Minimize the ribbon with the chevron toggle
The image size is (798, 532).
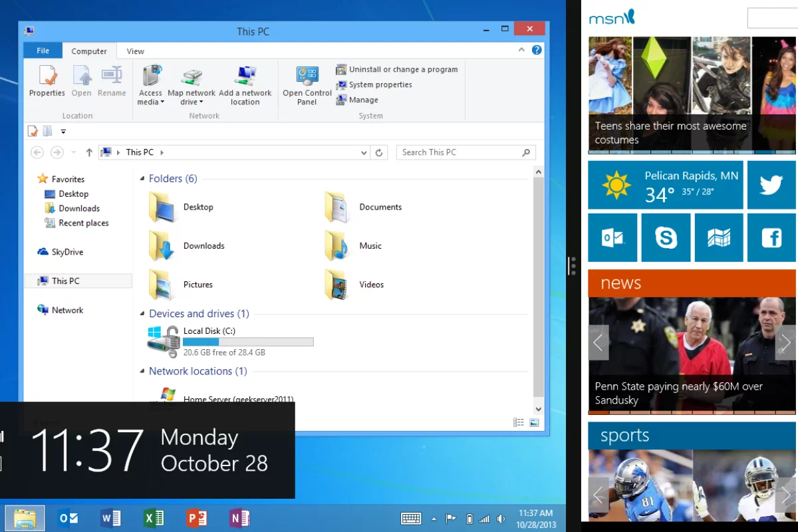pos(522,50)
